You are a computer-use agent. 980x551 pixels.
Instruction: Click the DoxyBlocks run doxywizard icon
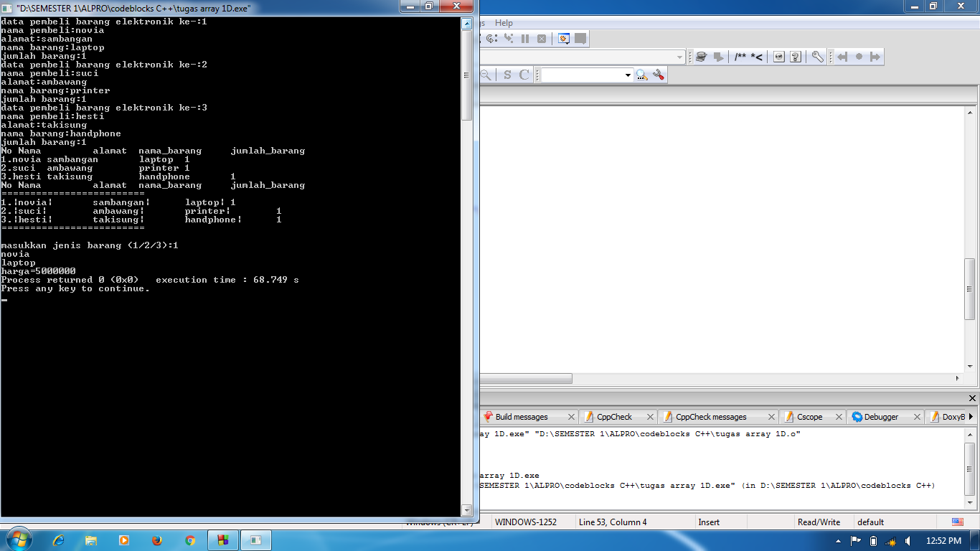pos(702,57)
